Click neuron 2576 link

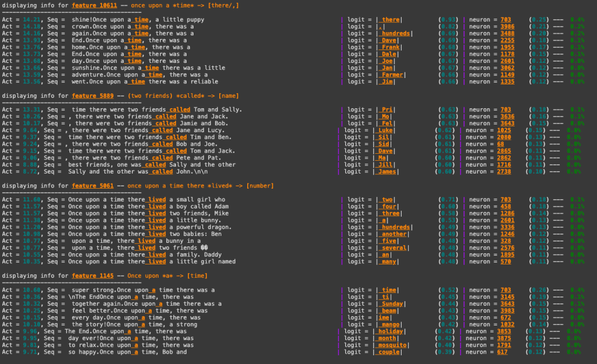point(507,248)
